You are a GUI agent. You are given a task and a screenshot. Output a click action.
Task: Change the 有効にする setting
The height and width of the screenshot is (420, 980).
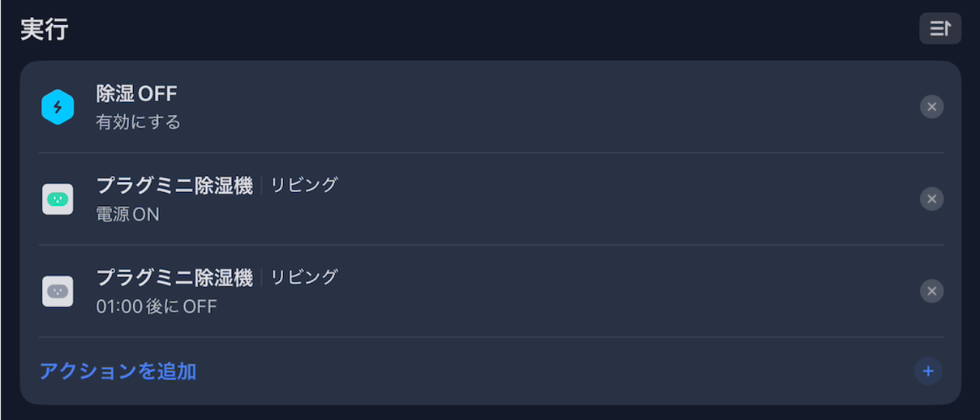point(138,122)
